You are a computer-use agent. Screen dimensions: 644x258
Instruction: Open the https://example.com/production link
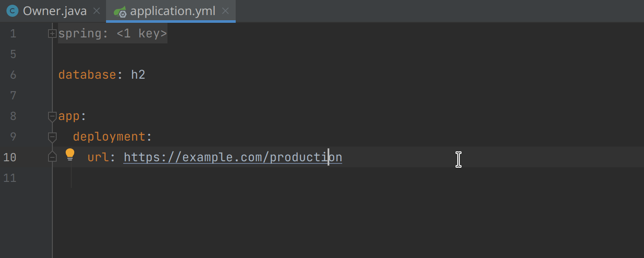[233, 157]
